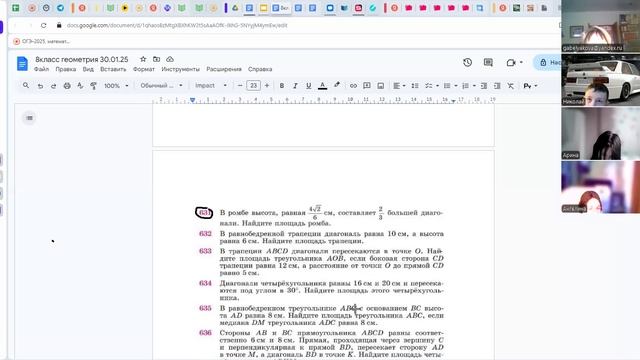Viewport: 640px width, 360px height.
Task: Open the numbered list dropdown
Action: 468,86
